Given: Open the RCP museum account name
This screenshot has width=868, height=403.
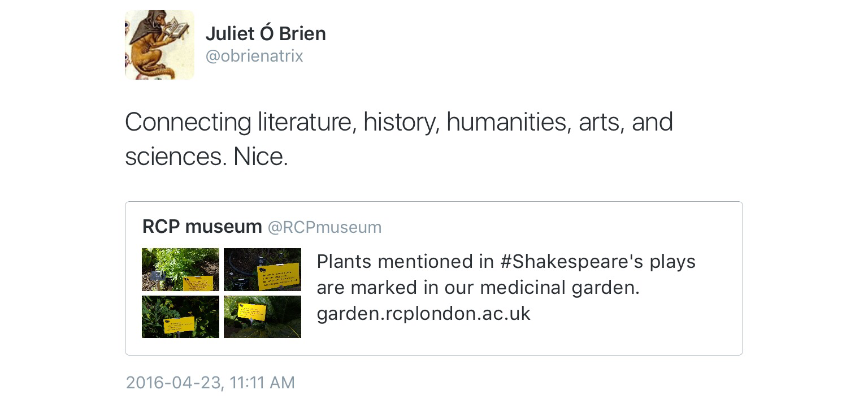Looking at the screenshot, I should click(x=202, y=227).
